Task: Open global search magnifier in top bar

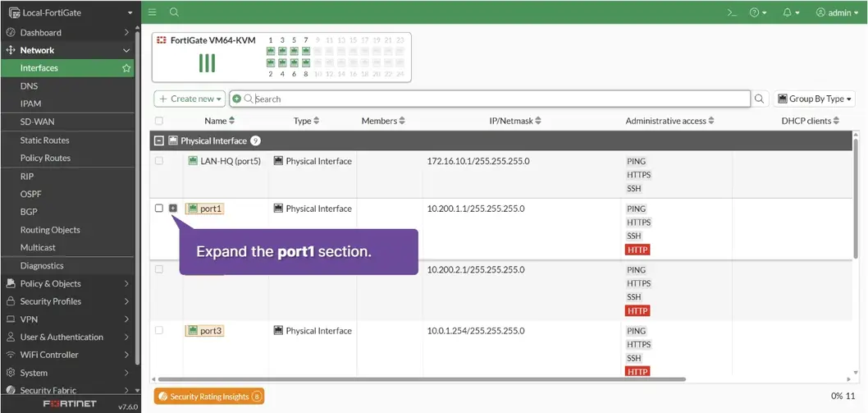Action: 174,12
